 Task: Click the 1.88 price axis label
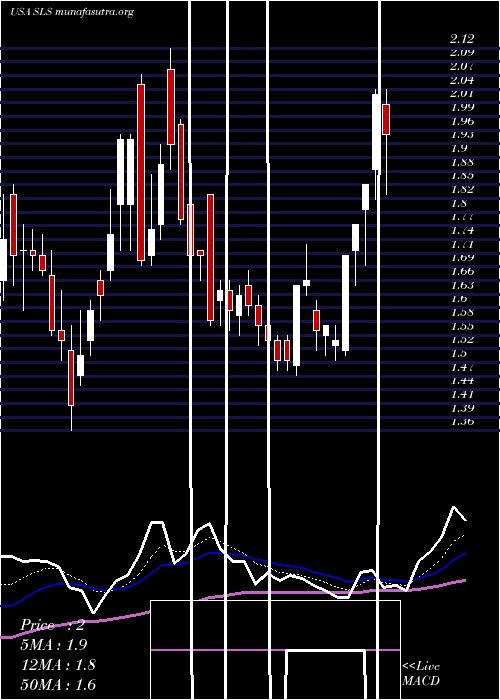462,162
